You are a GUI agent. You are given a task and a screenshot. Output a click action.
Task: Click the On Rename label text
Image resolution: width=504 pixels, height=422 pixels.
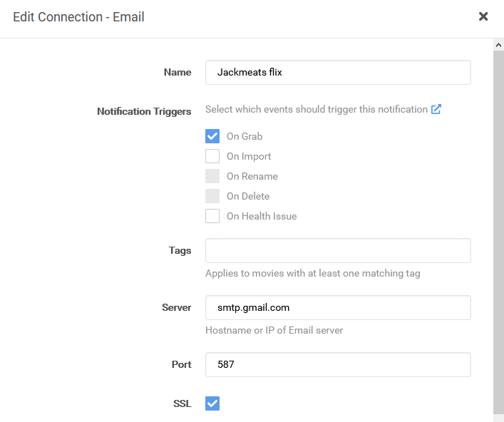[252, 176]
